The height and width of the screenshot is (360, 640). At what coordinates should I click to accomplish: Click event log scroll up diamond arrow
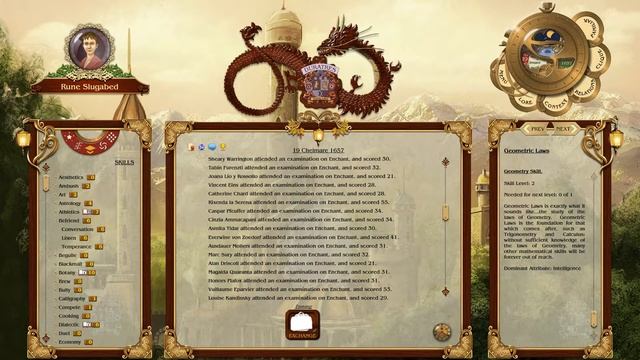tap(445, 162)
